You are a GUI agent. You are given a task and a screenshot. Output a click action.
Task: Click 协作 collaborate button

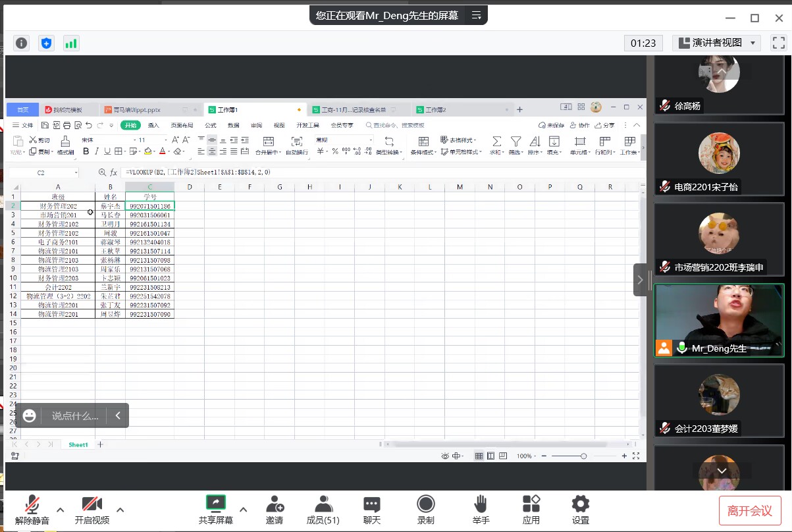(579, 125)
